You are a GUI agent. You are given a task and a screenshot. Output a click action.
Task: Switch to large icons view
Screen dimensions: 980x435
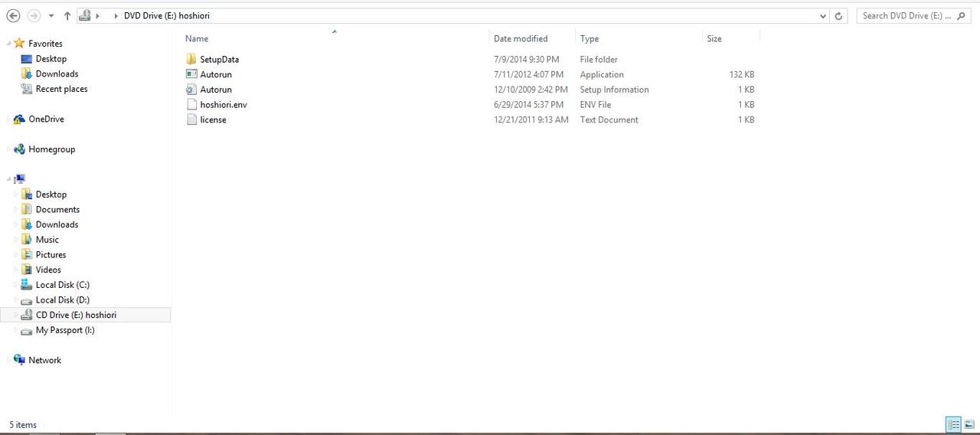click(x=969, y=424)
